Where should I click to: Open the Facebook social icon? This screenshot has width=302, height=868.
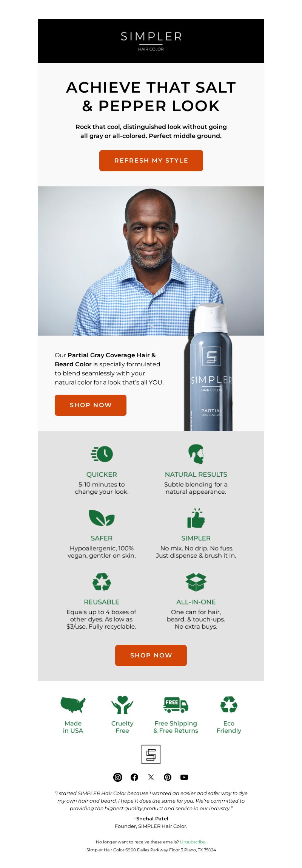pyautogui.click(x=134, y=777)
